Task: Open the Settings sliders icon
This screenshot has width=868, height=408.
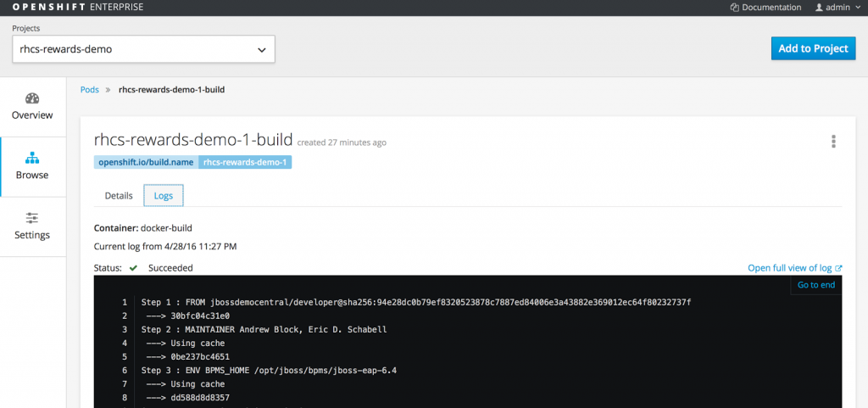Action: tap(32, 218)
